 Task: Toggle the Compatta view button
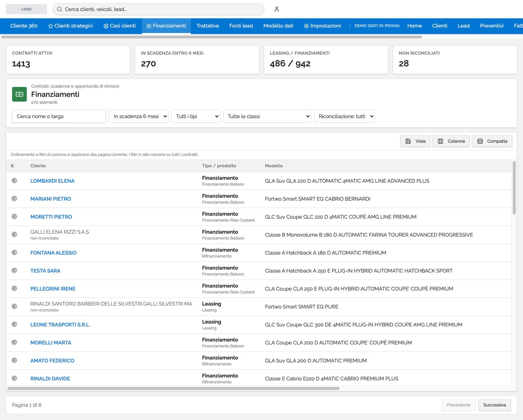point(492,141)
